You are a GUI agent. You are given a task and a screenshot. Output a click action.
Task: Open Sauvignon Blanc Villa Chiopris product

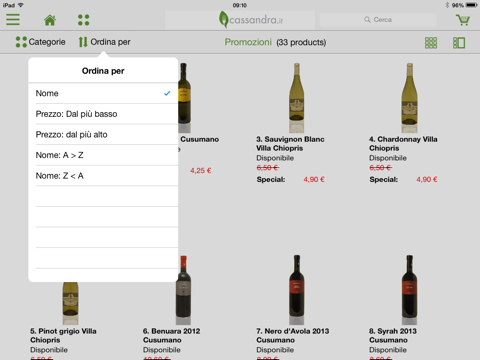(x=290, y=144)
